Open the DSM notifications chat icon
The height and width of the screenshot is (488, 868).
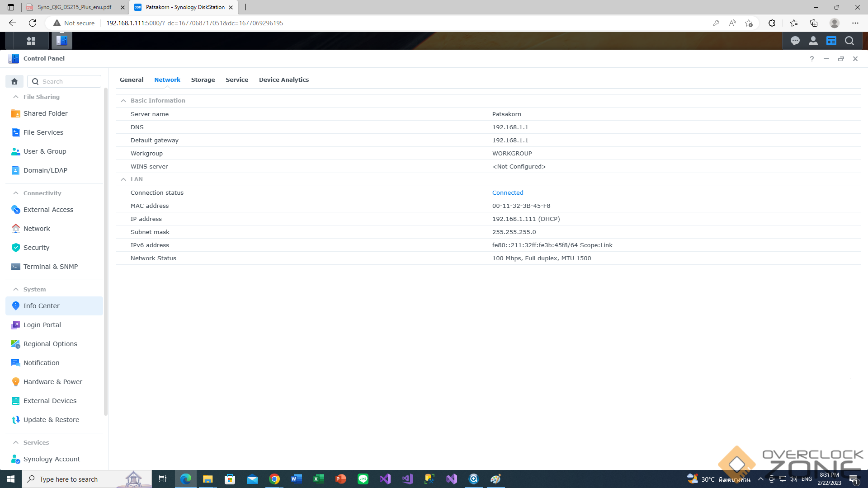coord(795,41)
